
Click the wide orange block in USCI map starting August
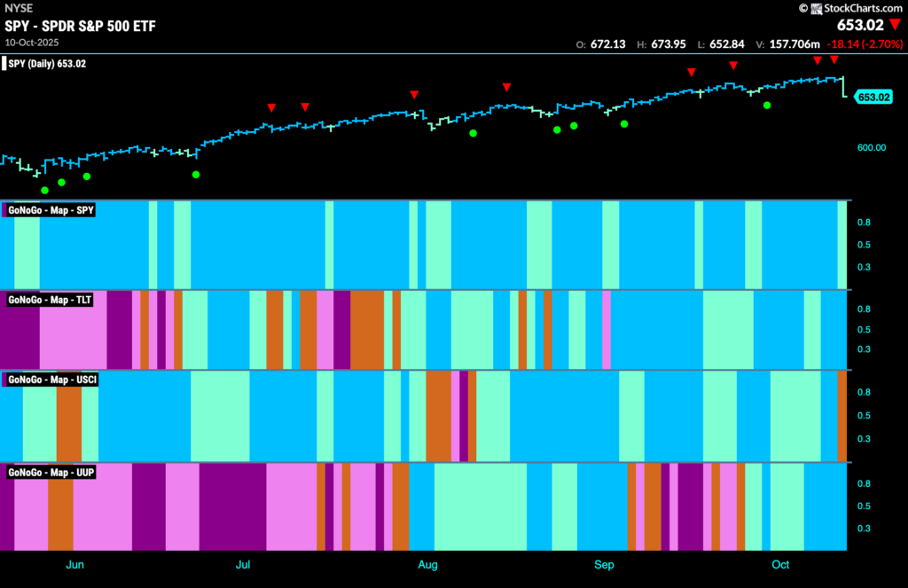(x=438, y=416)
